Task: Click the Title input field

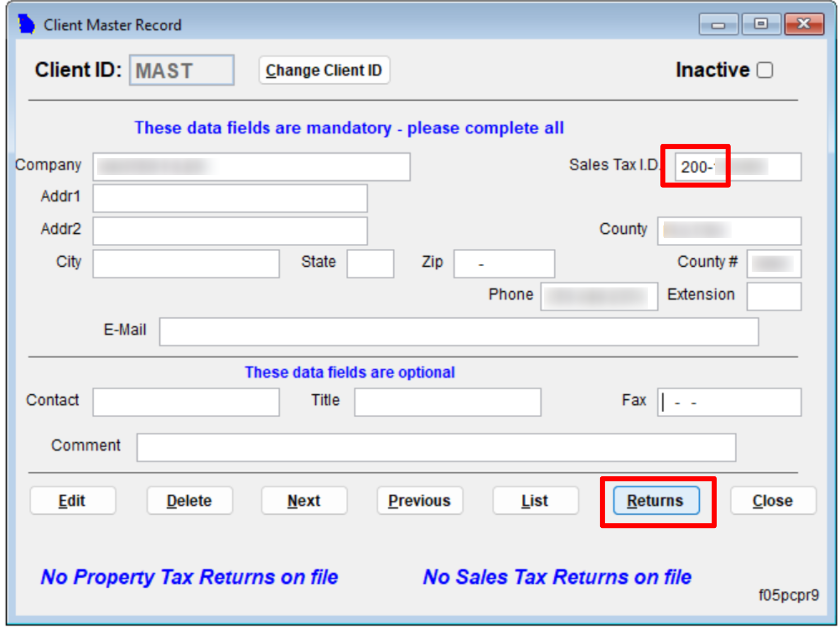Action: pos(448,402)
